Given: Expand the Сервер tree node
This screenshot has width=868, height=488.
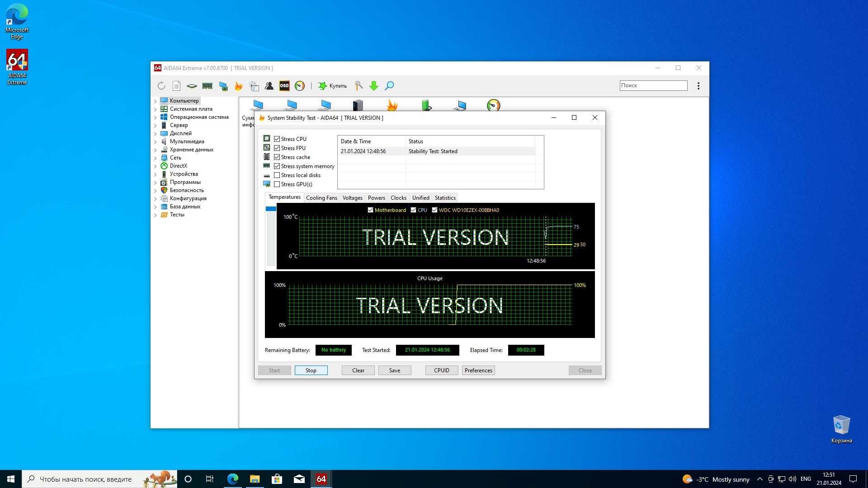Looking at the screenshot, I should tap(156, 126).
